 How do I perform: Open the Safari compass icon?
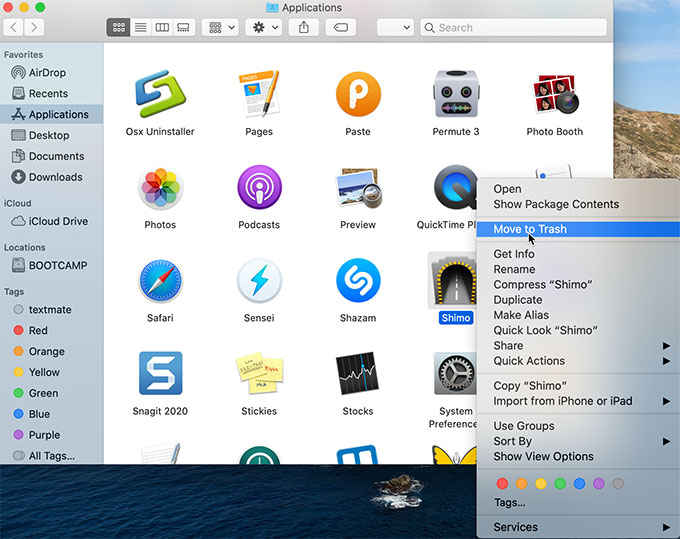(x=160, y=281)
